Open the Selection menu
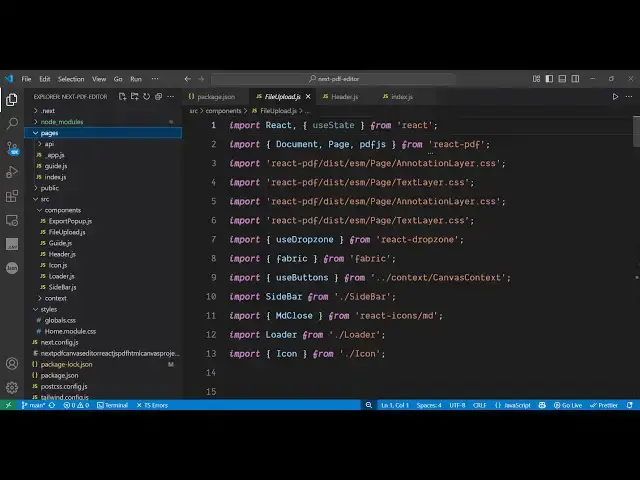Image resolution: width=640 pixels, height=480 pixels. tap(71, 79)
